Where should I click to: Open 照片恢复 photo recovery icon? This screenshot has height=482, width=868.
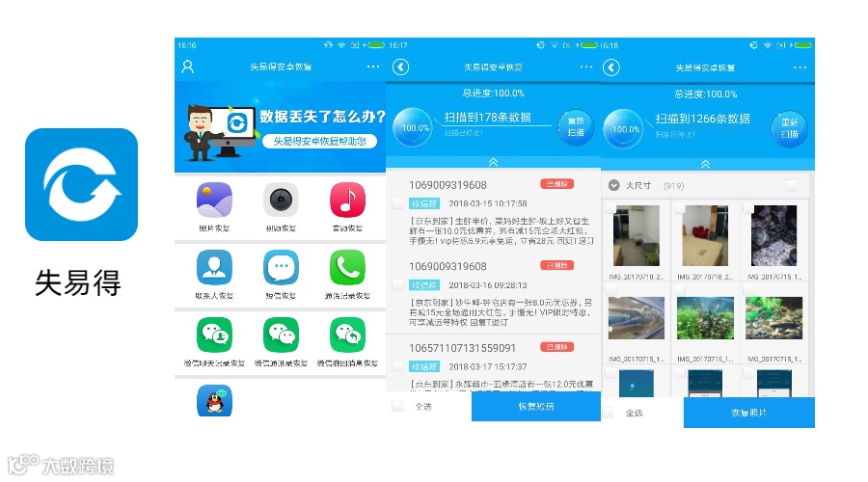(214, 200)
